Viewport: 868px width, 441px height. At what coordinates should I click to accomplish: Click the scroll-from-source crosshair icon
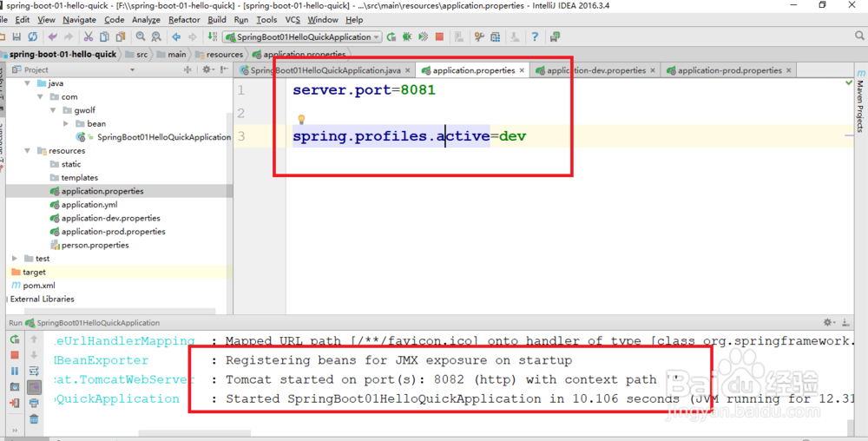coord(187,69)
